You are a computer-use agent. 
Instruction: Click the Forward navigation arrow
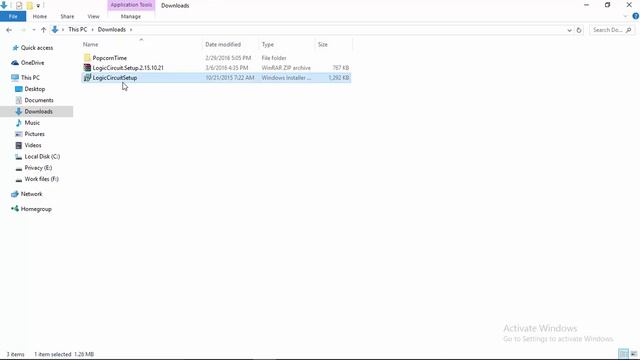[x=23, y=30]
